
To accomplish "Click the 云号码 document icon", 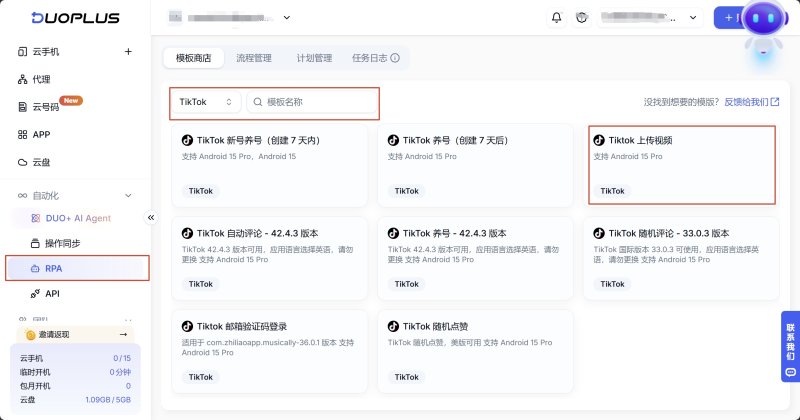I will (x=22, y=107).
